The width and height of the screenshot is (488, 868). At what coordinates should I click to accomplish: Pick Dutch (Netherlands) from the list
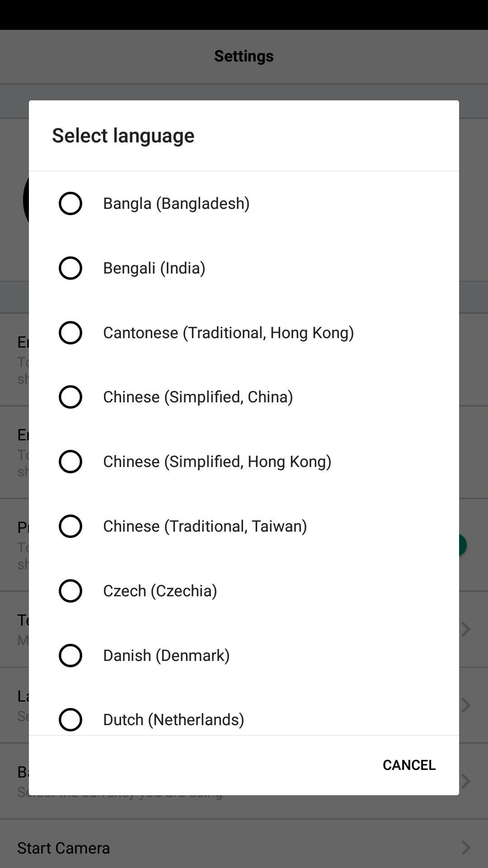174,720
